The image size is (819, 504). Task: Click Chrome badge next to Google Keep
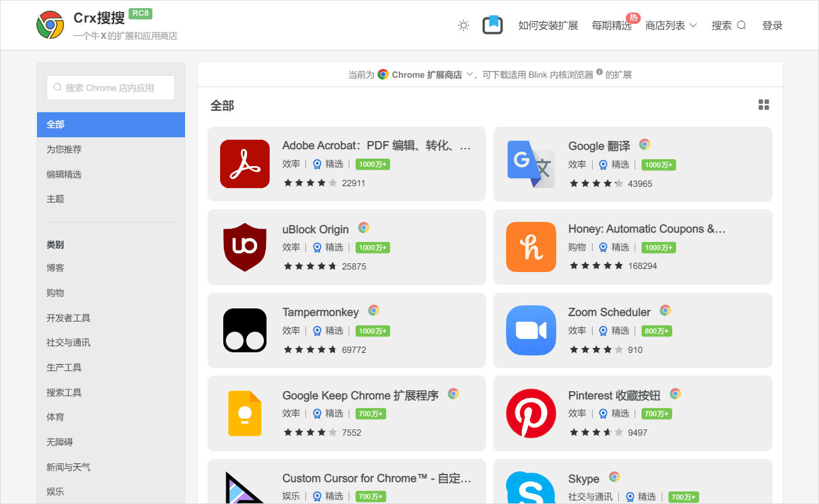click(x=453, y=394)
